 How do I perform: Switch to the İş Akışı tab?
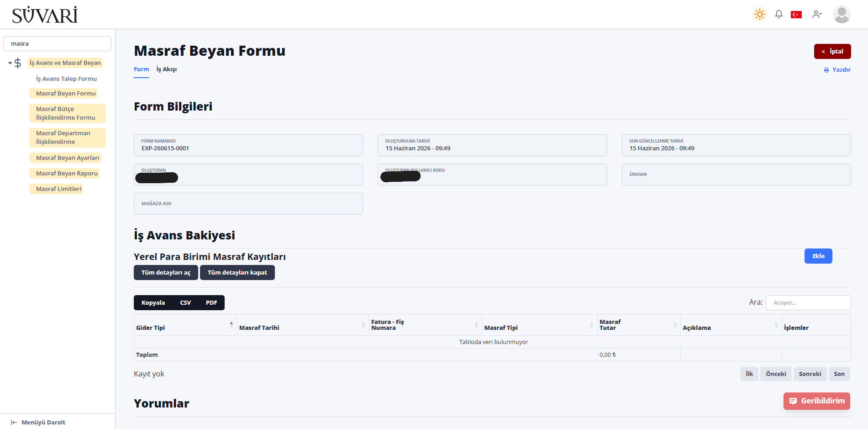click(x=167, y=69)
